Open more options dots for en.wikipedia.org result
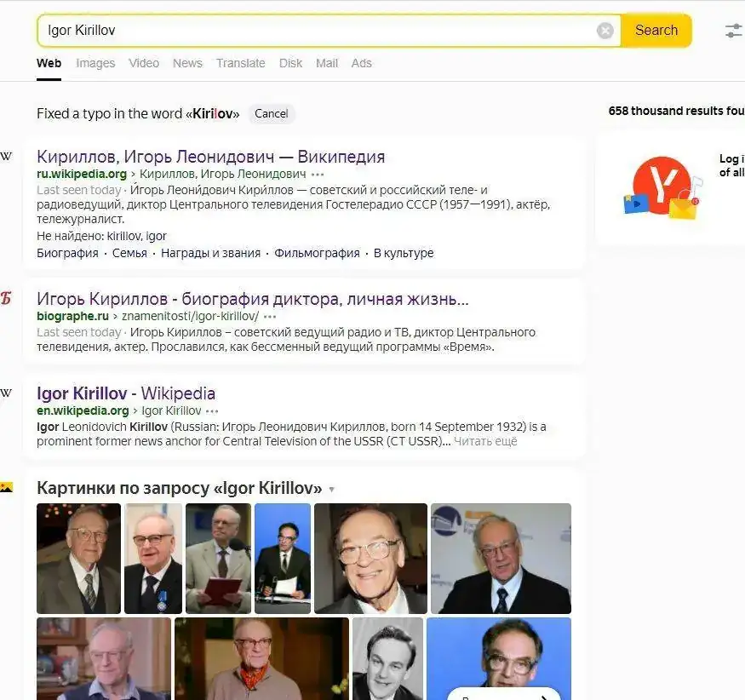The height and width of the screenshot is (700, 745). (x=212, y=411)
